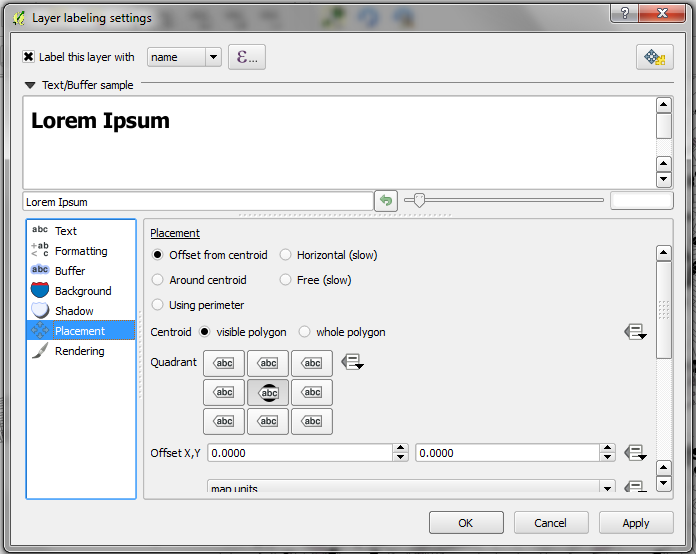Click the Offset Y input field
Screen dimensions: 696x554
point(508,453)
